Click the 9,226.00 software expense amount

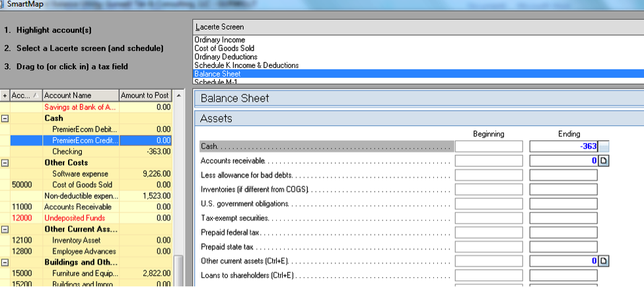pyautogui.click(x=157, y=174)
